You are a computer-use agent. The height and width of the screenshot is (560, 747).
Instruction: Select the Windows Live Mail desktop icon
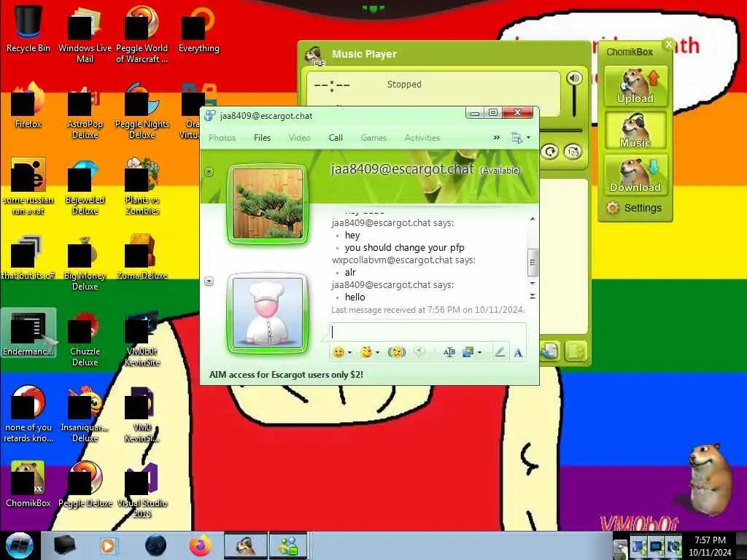(x=85, y=34)
